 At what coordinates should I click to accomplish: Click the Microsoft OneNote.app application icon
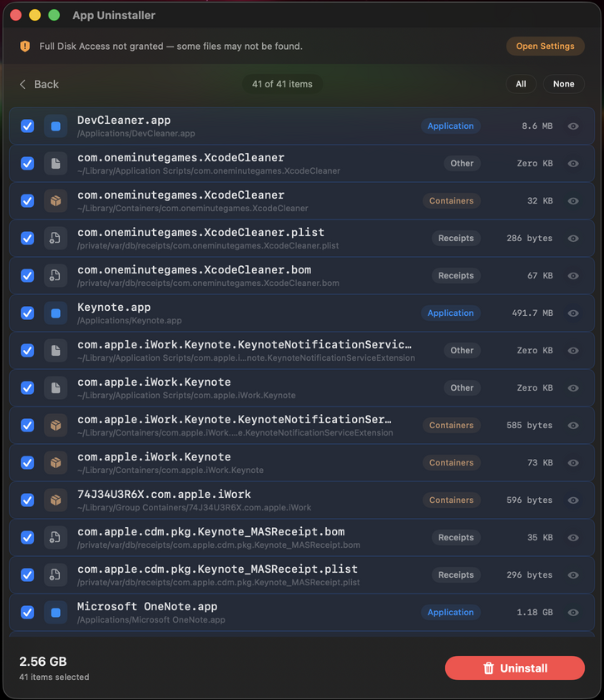pyautogui.click(x=56, y=613)
